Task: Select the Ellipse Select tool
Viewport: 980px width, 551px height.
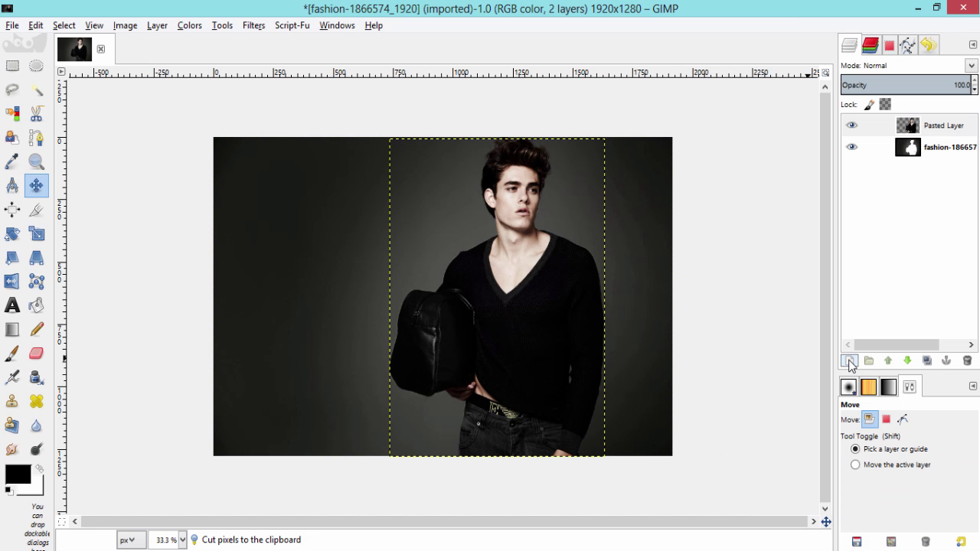Action: pyautogui.click(x=36, y=66)
